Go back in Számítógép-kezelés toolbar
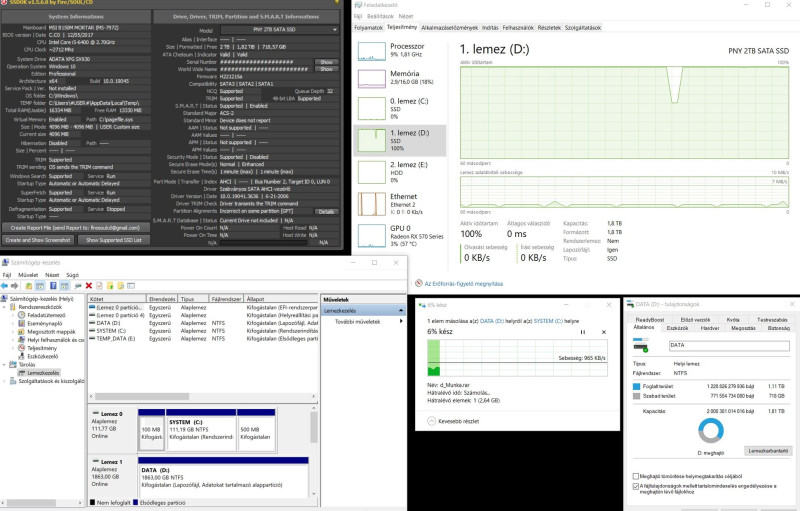Viewport: 800px width, 511px height. click(5, 286)
